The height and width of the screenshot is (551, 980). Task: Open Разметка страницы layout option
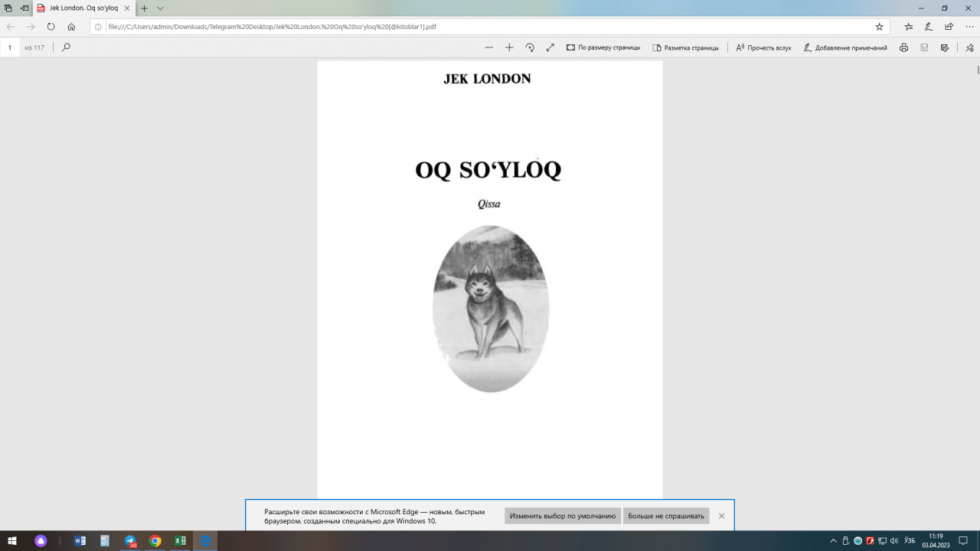coord(685,47)
